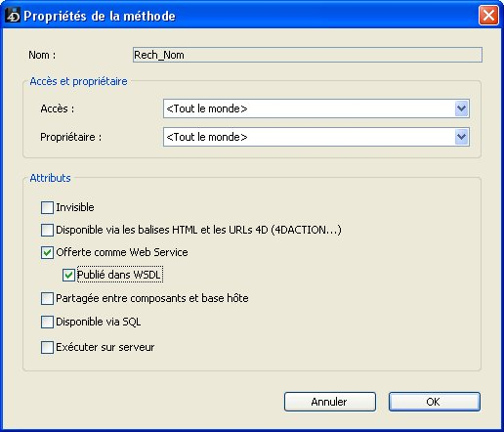Viewport: 504px width, 432px height.
Task: Confirm with the OK button
Action: pos(435,402)
